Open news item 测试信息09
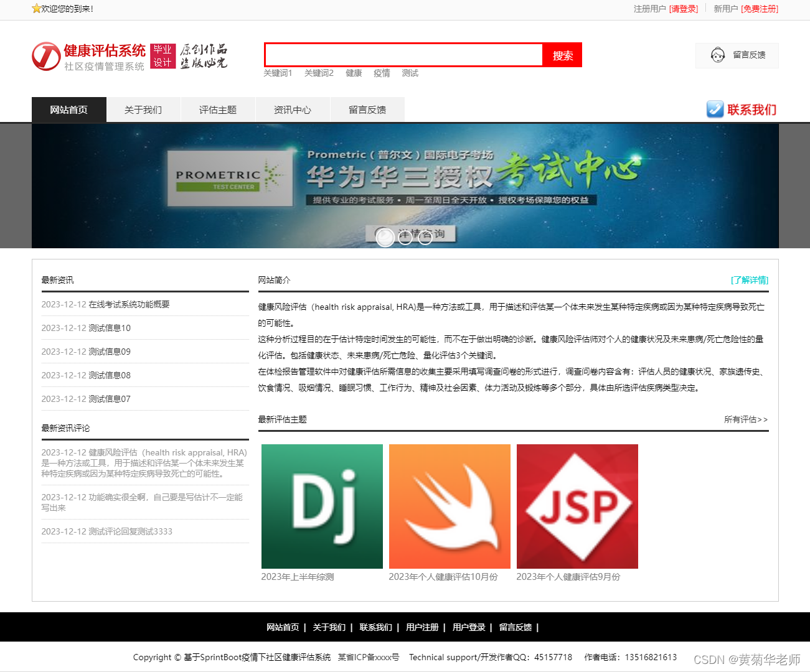Viewport: 810px width, 672px height. pos(110,352)
